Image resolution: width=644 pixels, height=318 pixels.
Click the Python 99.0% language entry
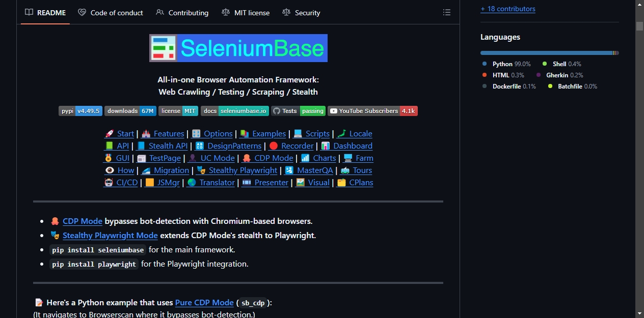[506, 64]
